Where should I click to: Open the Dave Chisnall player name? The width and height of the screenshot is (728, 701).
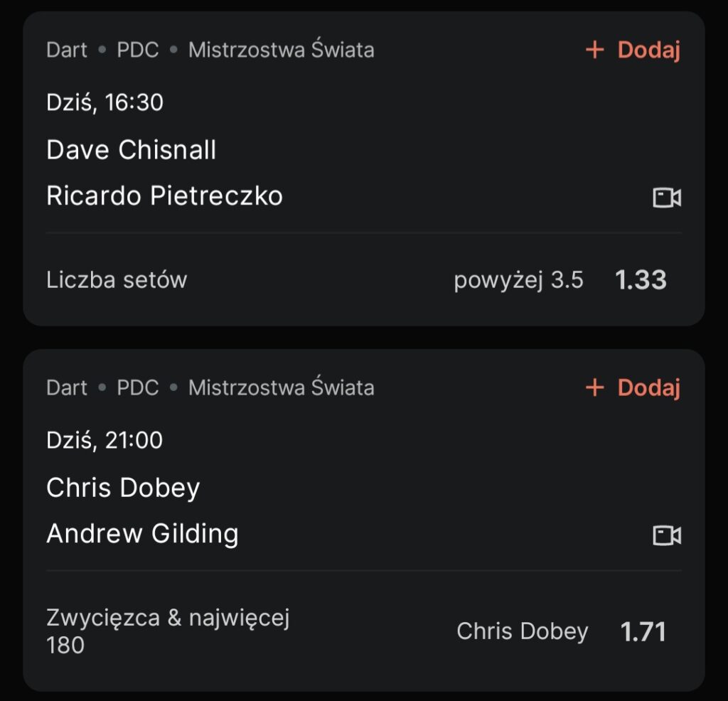pos(132,150)
